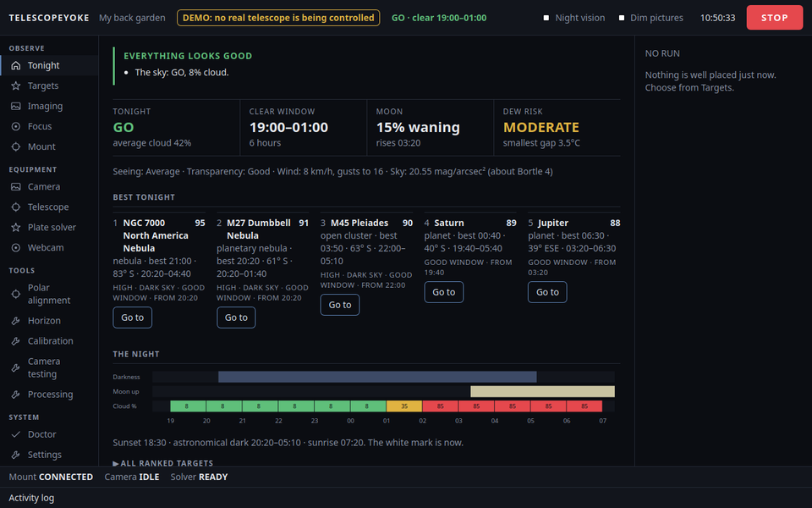Click the Targets star icon
Image resolution: width=812 pixels, height=508 pixels.
16,86
